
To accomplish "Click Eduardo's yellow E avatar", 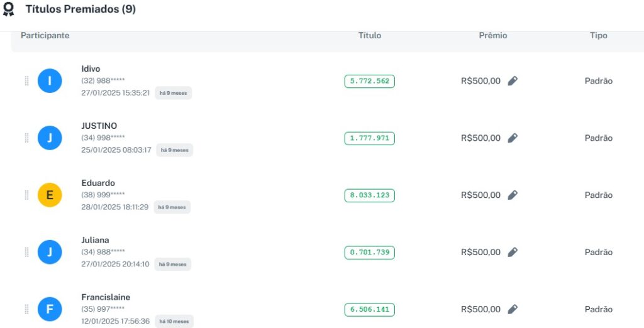I will [x=50, y=195].
